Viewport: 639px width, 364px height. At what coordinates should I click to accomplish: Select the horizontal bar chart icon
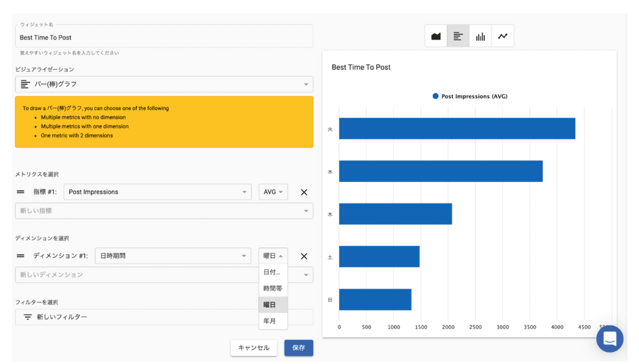point(458,36)
